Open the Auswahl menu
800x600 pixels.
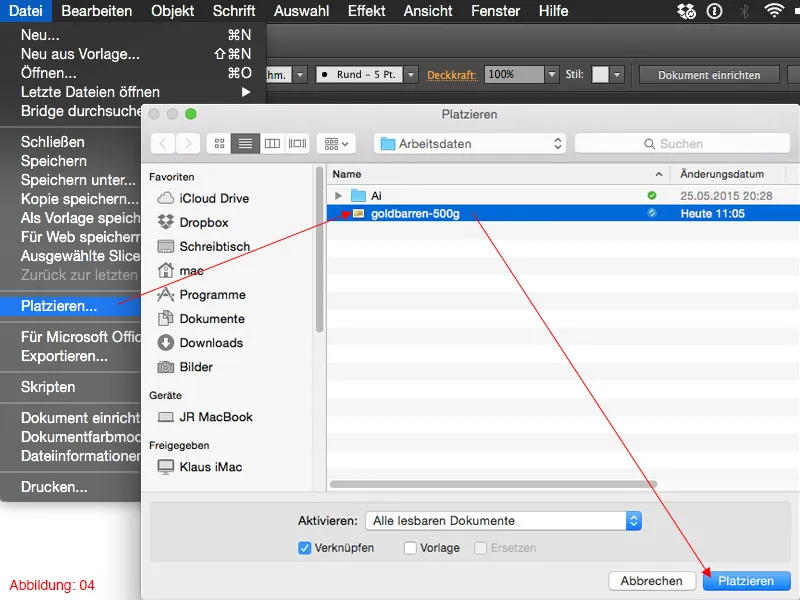[301, 11]
